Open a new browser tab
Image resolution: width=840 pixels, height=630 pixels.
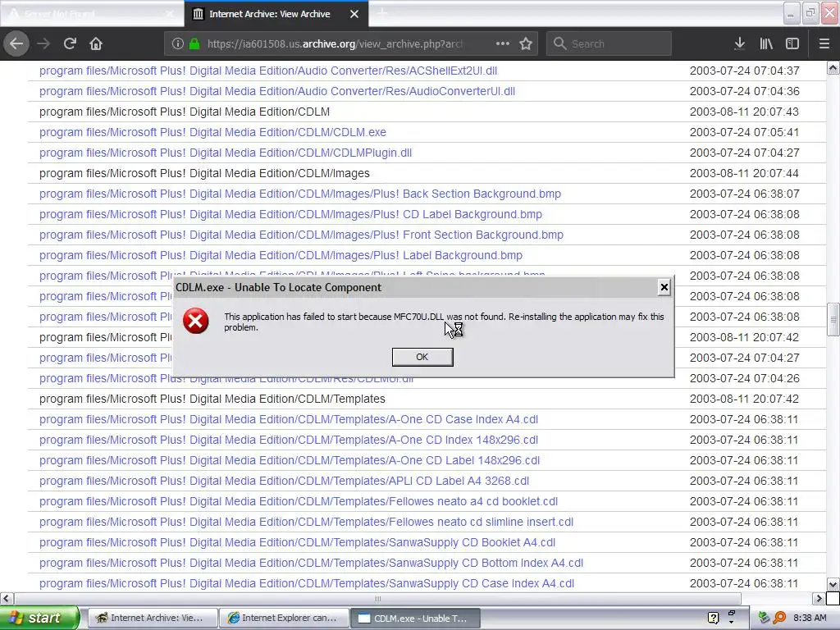coord(382,13)
